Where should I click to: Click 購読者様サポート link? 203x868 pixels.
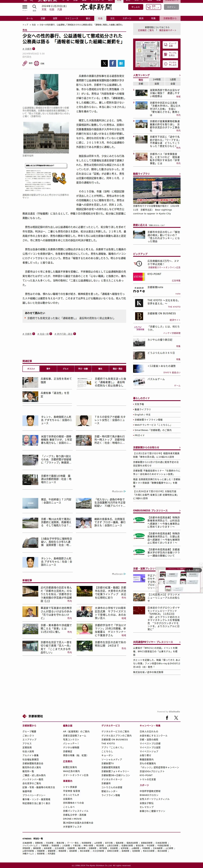pos(168,30)
